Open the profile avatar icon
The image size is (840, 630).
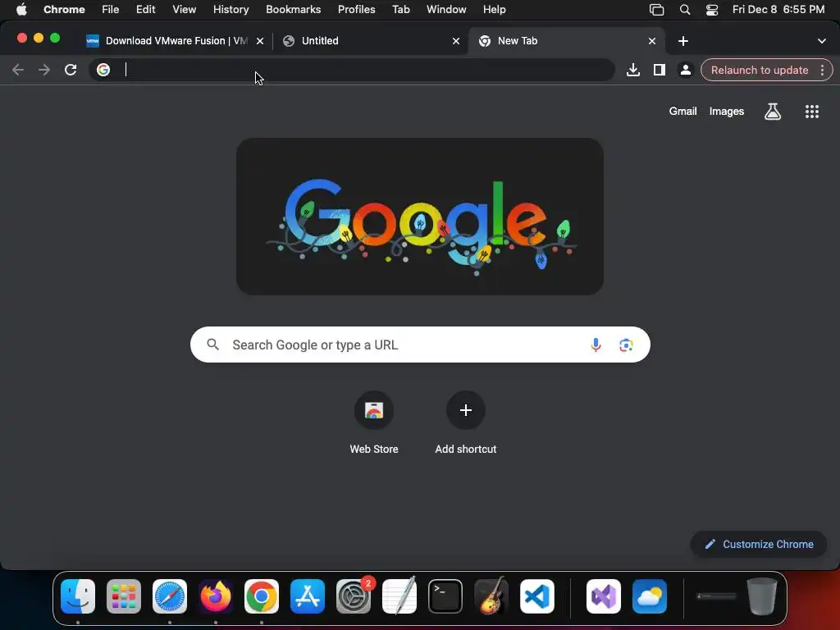pos(685,70)
